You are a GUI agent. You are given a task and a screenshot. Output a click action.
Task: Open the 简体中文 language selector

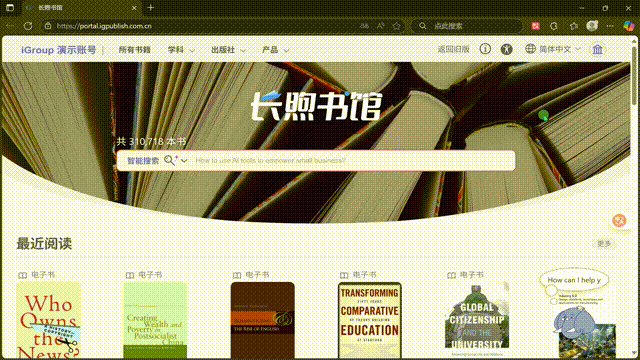click(553, 49)
